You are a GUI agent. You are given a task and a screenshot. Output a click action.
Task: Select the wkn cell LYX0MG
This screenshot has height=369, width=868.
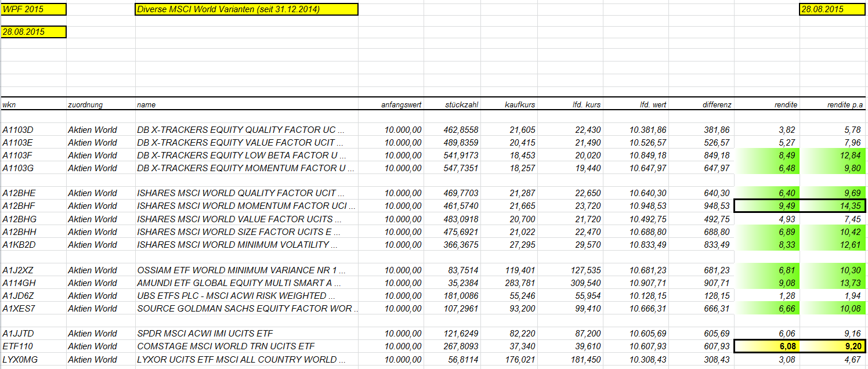coord(33,359)
